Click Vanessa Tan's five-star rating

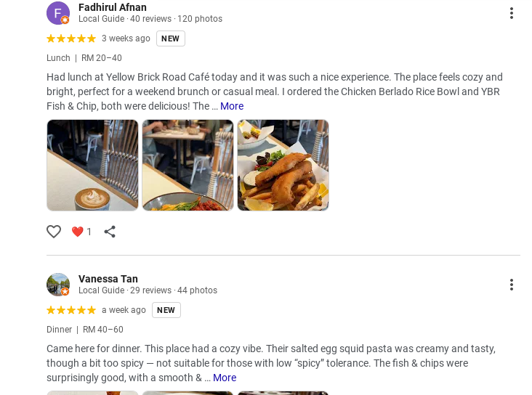pyautogui.click(x=71, y=310)
